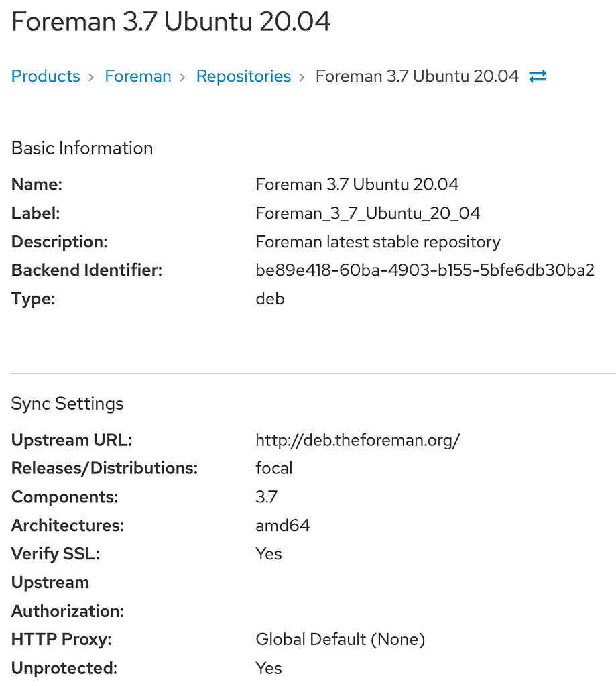616x686 pixels.
Task: Click the Name value to edit it
Action: pos(357,184)
